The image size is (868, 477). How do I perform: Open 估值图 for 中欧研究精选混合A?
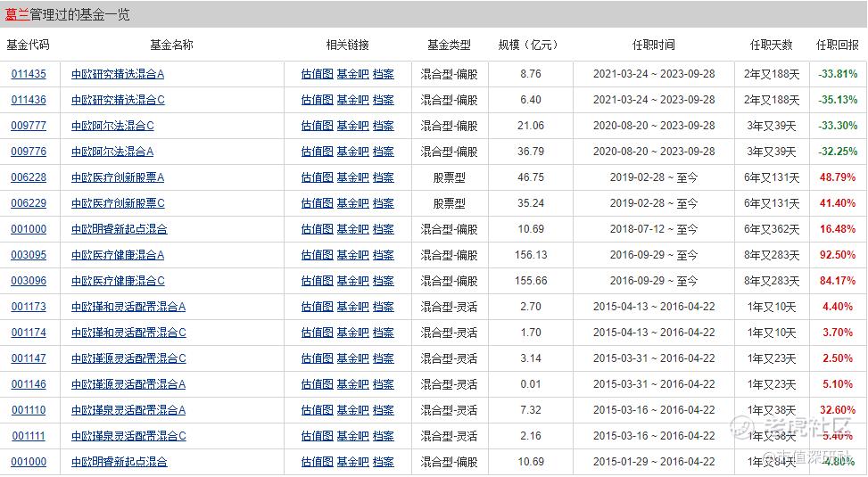point(318,74)
